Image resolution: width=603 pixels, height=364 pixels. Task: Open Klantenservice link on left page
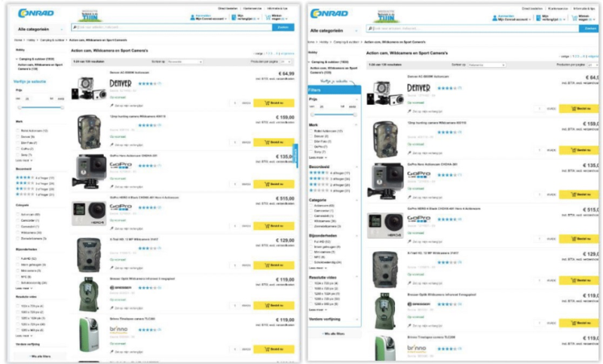pos(252,8)
